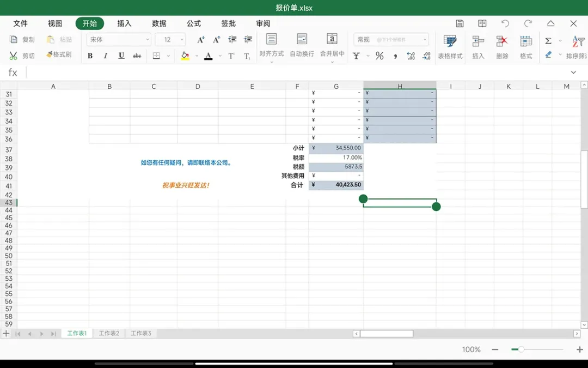Switch to the 数据 (Data) tab
This screenshot has height=368, width=588.
tap(159, 23)
